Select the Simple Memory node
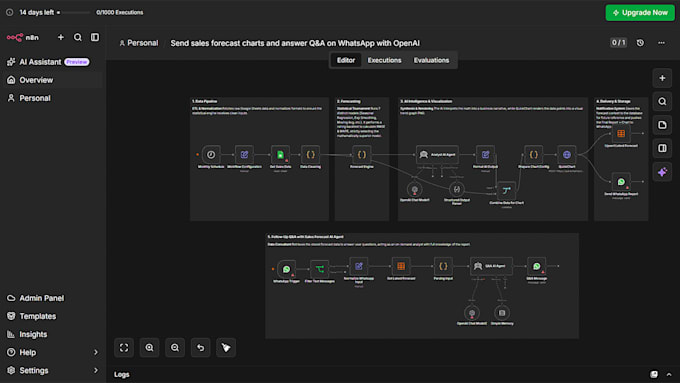This screenshot has width=680, height=383. point(502,313)
